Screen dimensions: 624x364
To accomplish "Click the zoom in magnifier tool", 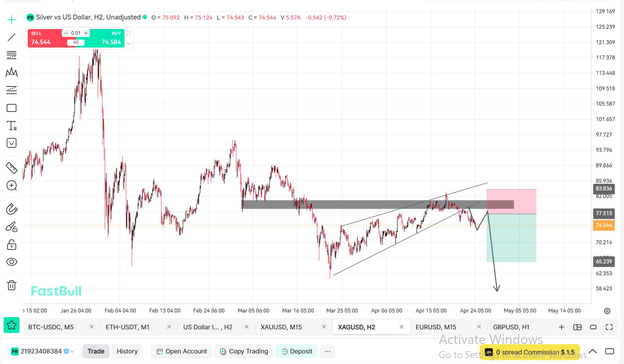I will pos(12,186).
